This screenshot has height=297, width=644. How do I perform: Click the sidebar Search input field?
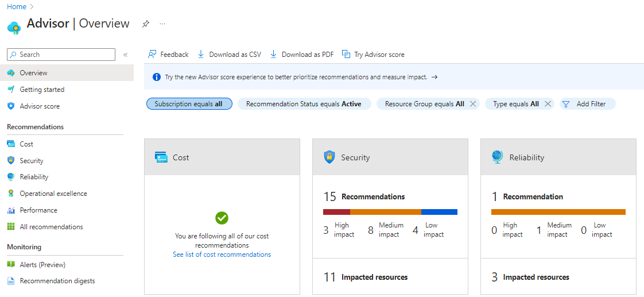point(61,55)
